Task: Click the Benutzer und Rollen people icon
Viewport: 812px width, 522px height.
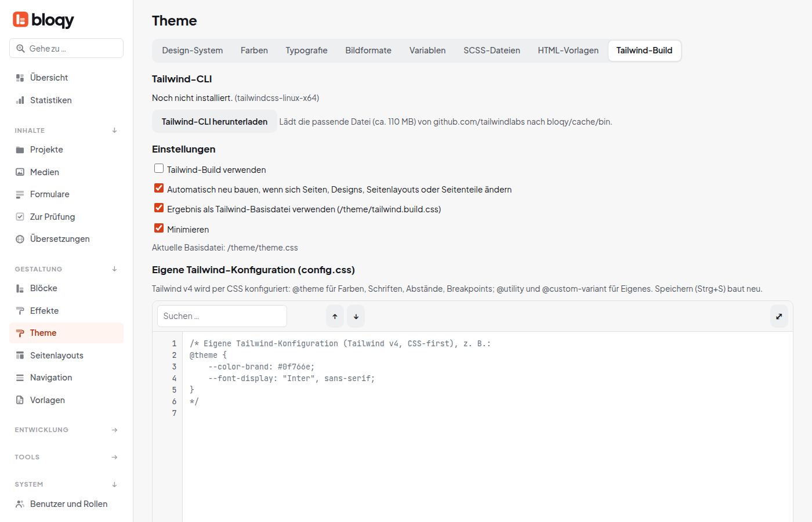Action: pos(20,504)
